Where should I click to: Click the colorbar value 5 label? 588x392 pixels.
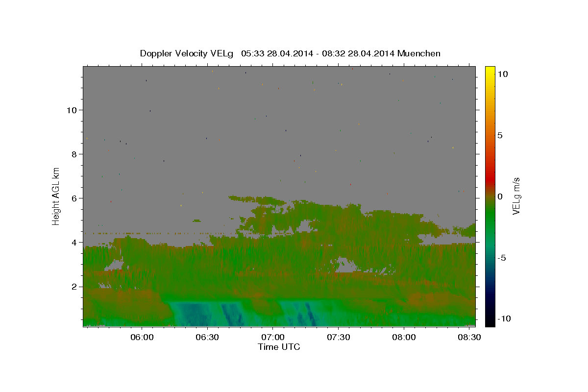[500, 135]
